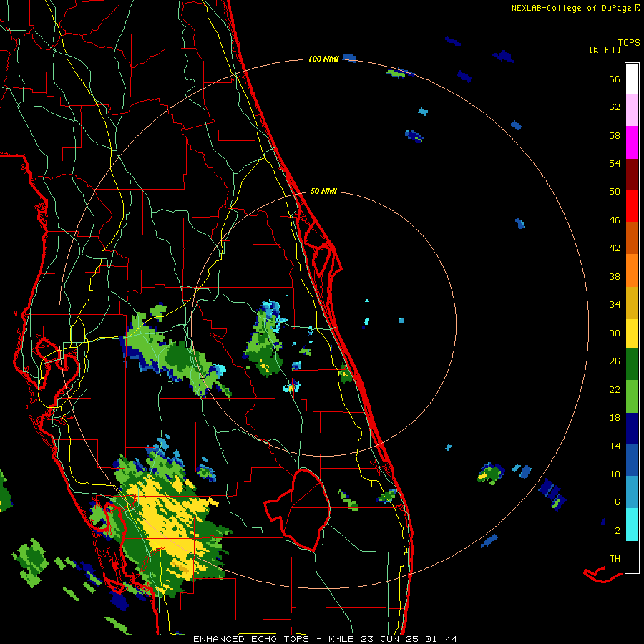Click the '58' legend value

click(615, 135)
